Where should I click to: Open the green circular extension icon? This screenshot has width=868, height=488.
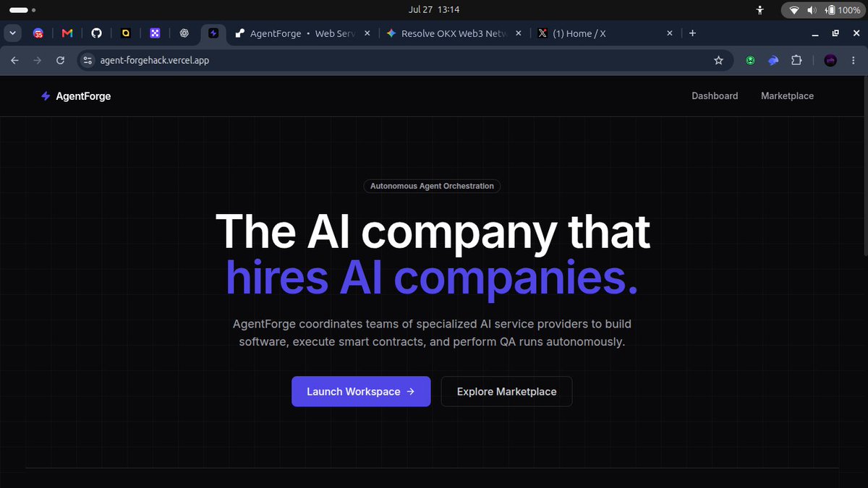(x=751, y=61)
